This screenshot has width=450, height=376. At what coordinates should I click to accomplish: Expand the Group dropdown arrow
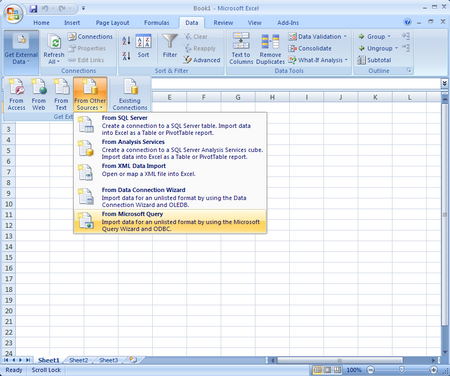tap(389, 37)
